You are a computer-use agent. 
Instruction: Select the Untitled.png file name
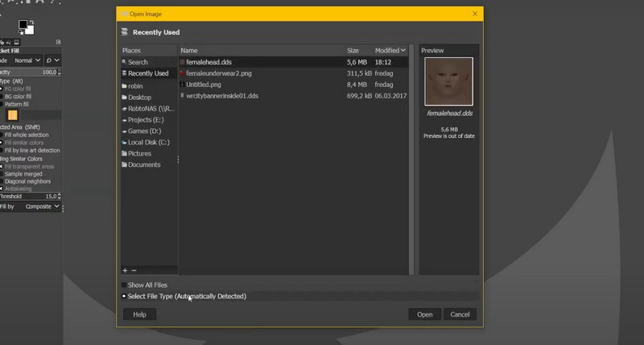click(204, 85)
